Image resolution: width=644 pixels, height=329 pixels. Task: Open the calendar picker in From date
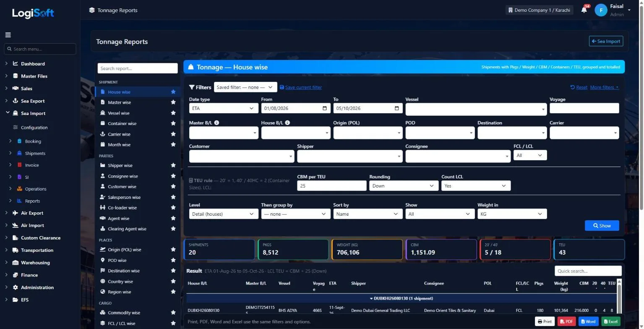tap(325, 108)
